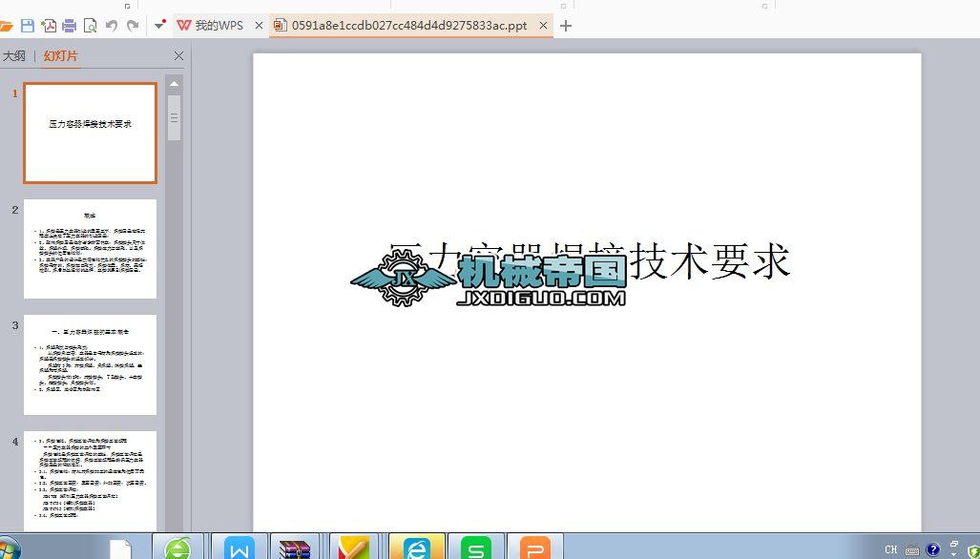Click the keyboard icon in system tray

tap(912, 550)
